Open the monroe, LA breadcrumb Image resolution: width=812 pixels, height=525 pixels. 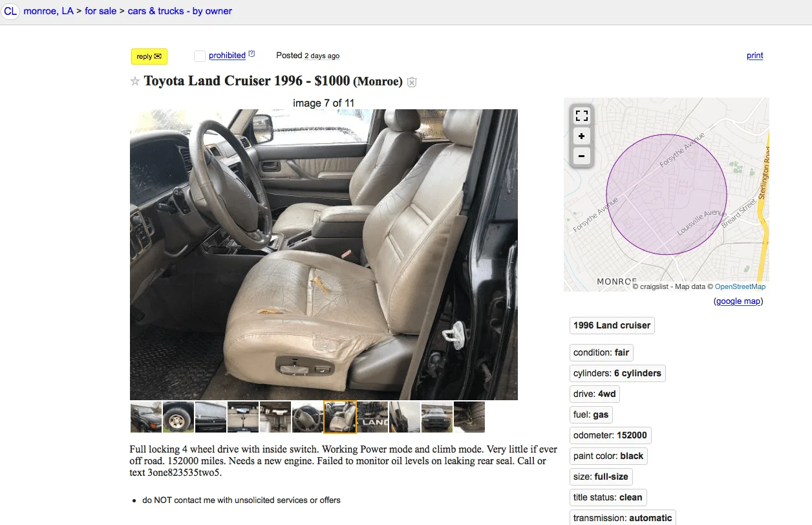click(x=48, y=11)
